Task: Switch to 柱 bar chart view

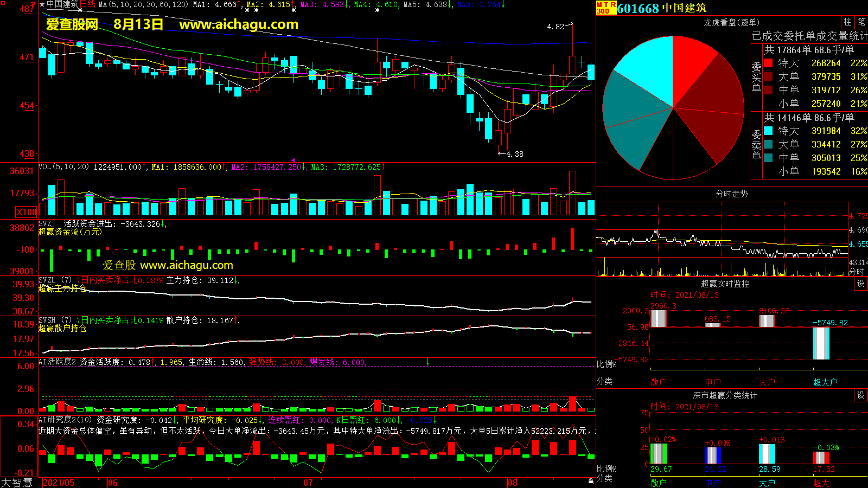Action: (847, 22)
